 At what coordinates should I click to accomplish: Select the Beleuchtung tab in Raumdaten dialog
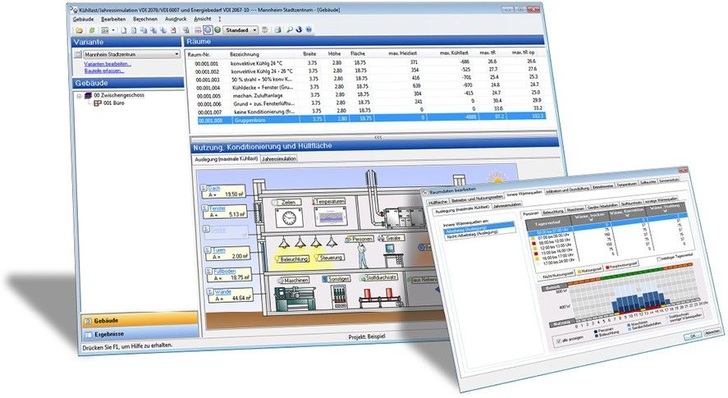pos(553,212)
